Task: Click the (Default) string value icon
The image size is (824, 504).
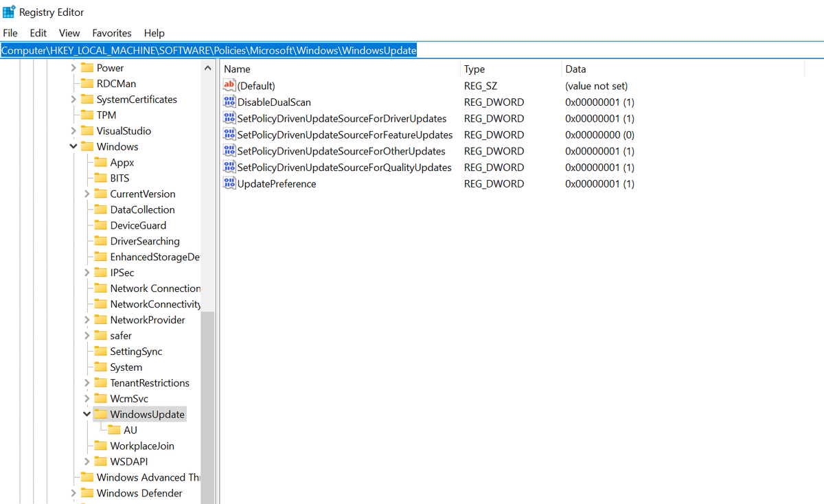Action: tap(229, 86)
